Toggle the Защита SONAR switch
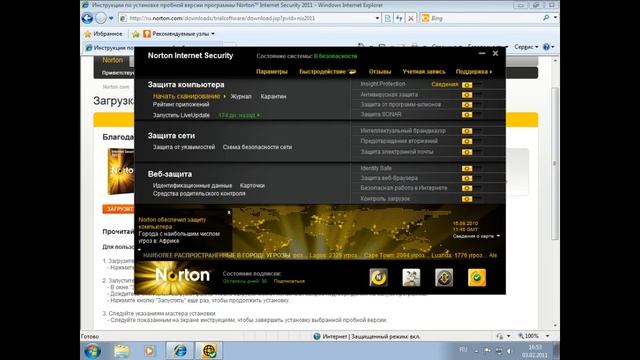This screenshot has width=640, height=360. pyautogui.click(x=471, y=115)
